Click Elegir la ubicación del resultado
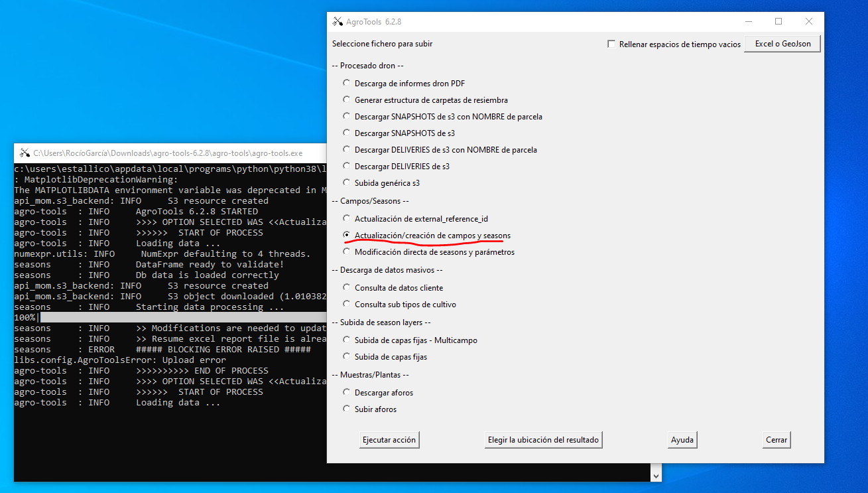 (x=543, y=440)
